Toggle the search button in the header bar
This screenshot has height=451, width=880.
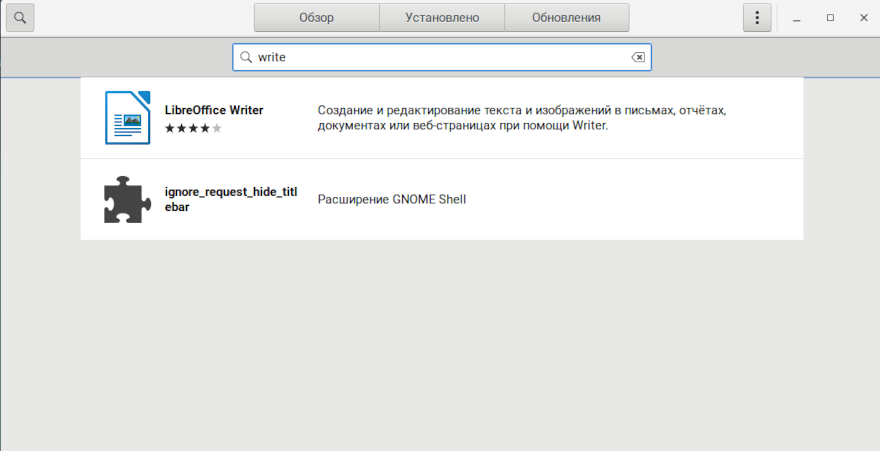pos(21,18)
